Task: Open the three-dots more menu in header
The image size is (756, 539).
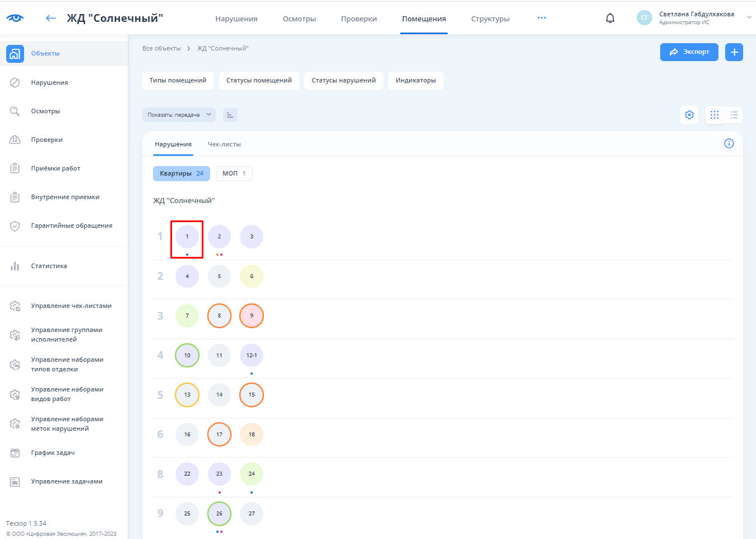Action: 541,18
